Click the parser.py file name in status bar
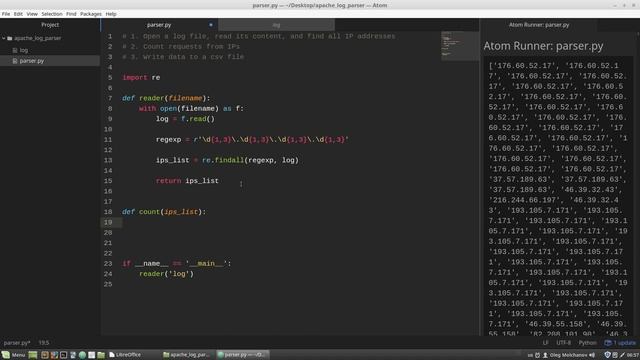640x360 pixels. [x=17, y=343]
